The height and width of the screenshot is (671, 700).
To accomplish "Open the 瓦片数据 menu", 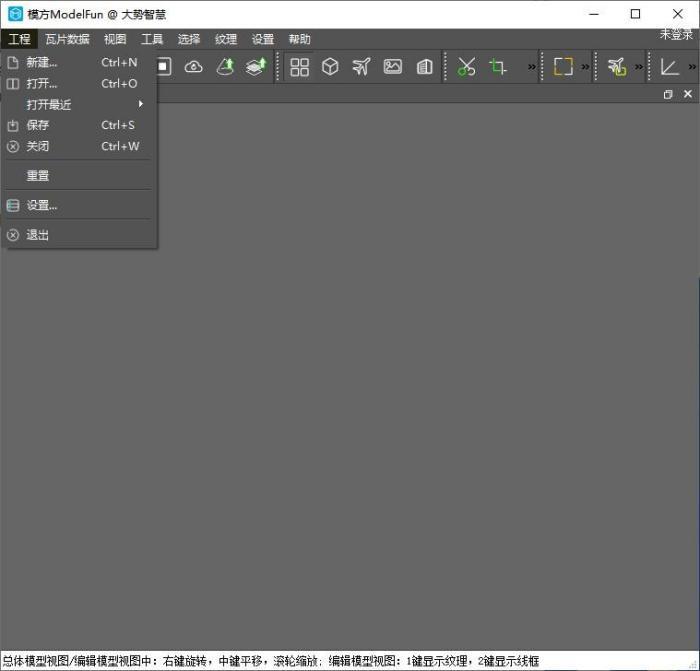I will pos(67,39).
